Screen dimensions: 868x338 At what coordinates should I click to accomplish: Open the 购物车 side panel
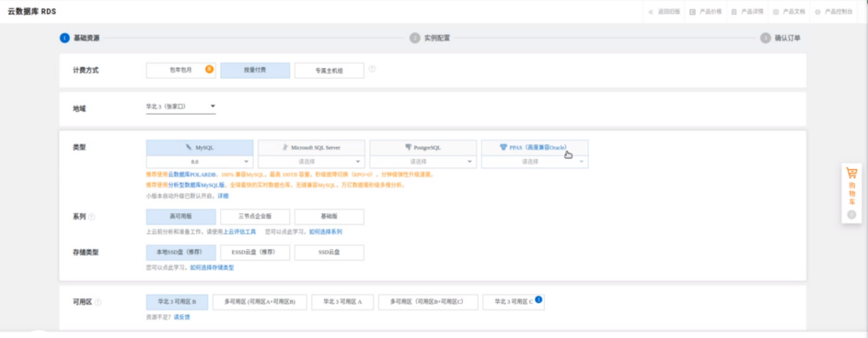coord(852,193)
